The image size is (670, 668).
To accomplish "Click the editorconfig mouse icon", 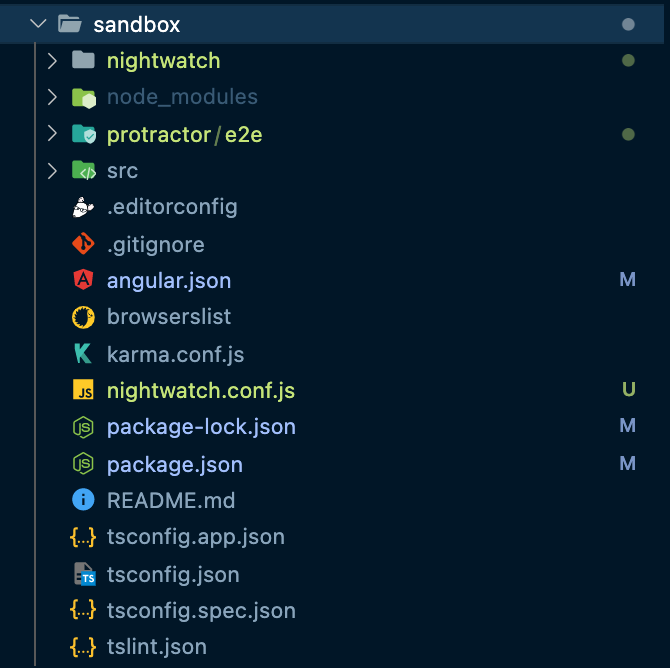I will 83,207.
